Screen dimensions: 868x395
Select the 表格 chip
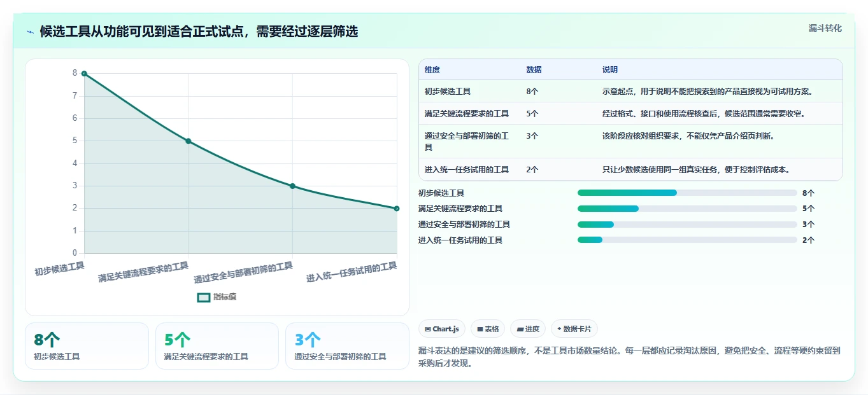tap(488, 329)
